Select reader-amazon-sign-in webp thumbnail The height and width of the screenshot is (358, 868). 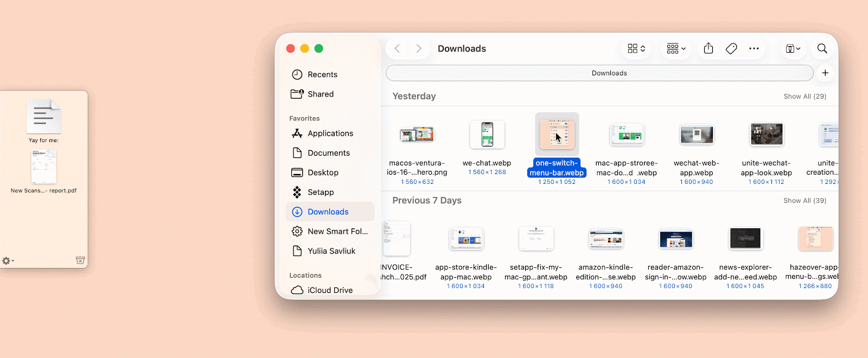tap(676, 239)
